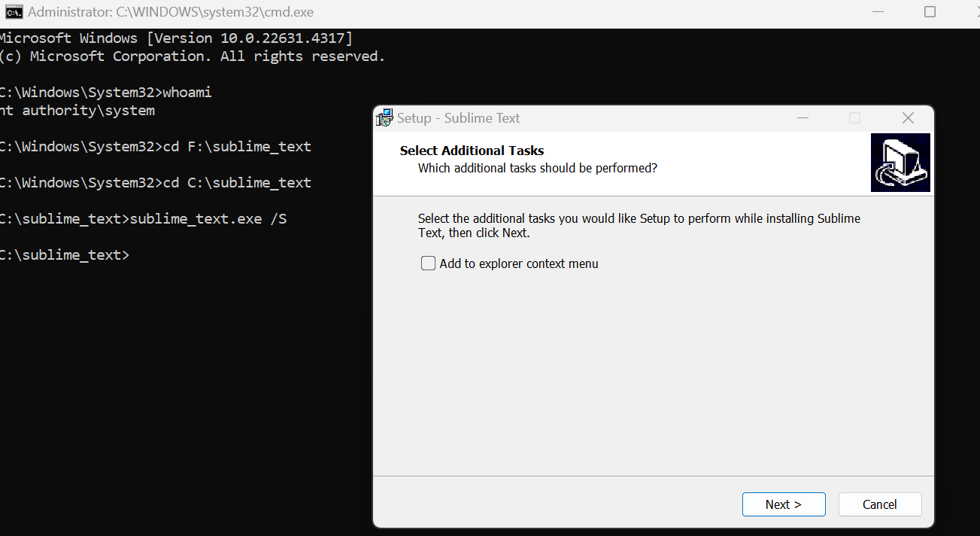Click the text asking which tasks should be performed

(536, 168)
